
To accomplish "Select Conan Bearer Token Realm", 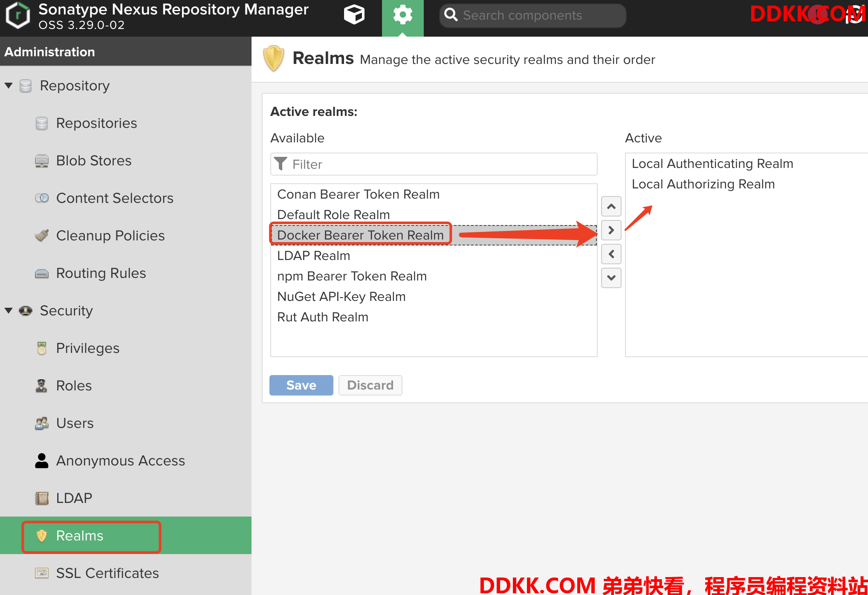I will (434, 194).
